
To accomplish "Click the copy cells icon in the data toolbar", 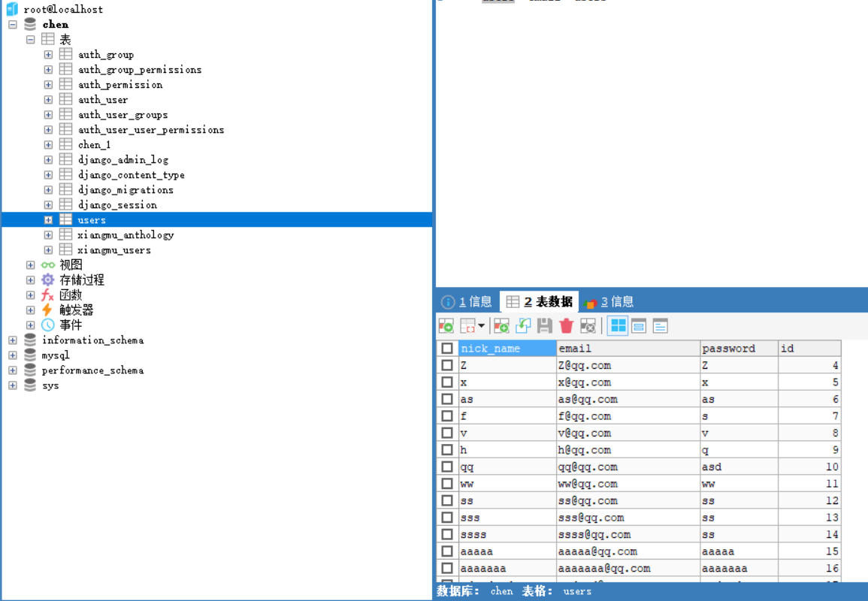I will click(x=467, y=326).
